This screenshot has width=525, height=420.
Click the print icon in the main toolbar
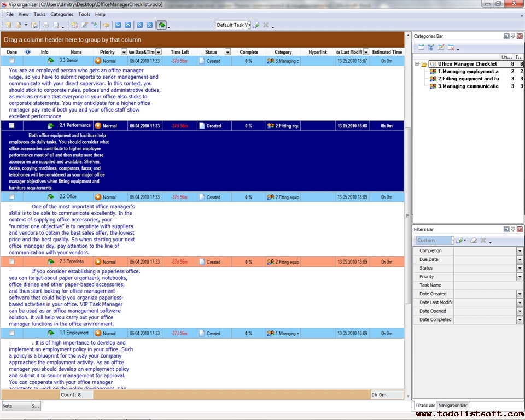(x=46, y=25)
